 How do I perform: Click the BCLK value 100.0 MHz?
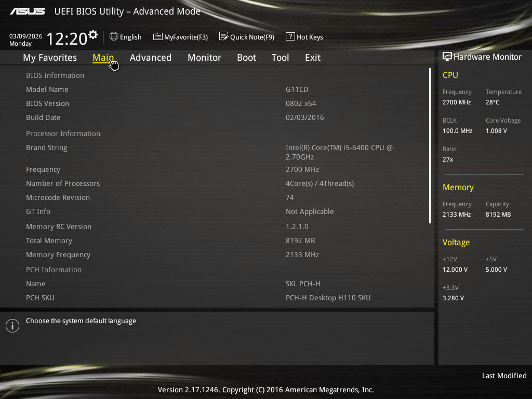coord(457,130)
